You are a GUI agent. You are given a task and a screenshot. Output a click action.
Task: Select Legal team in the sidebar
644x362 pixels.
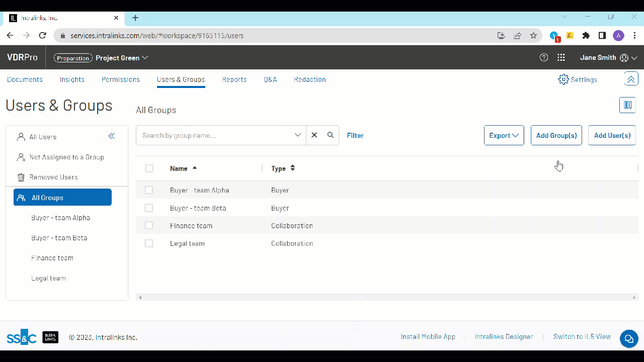pyautogui.click(x=48, y=278)
